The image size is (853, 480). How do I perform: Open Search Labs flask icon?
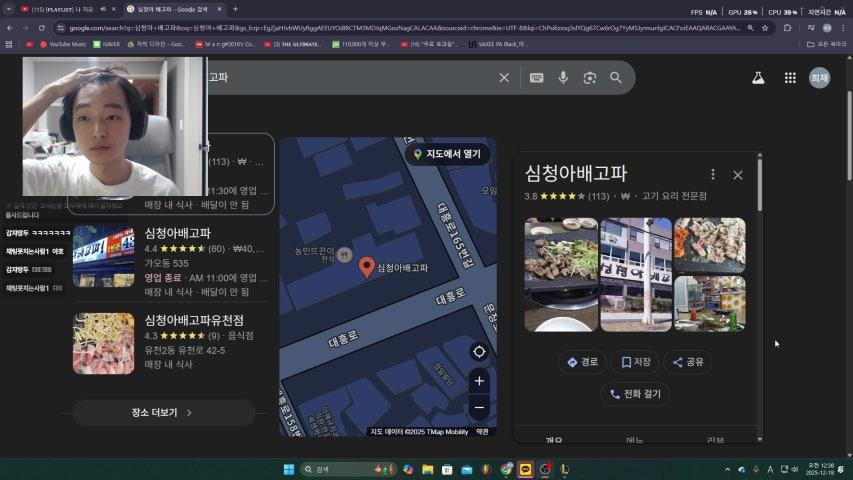pyautogui.click(x=758, y=78)
